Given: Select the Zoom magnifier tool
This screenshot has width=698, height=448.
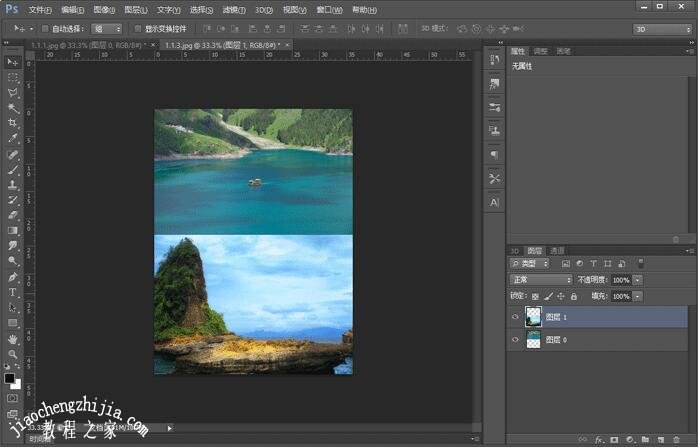Looking at the screenshot, I should (x=13, y=354).
